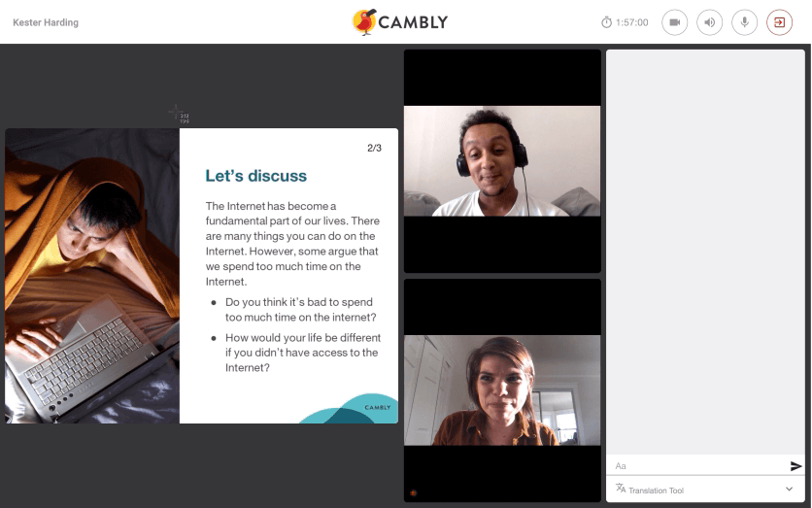Viewport: 812px width, 508px height.
Task: Click the Cambly bird logo
Action: click(x=364, y=21)
